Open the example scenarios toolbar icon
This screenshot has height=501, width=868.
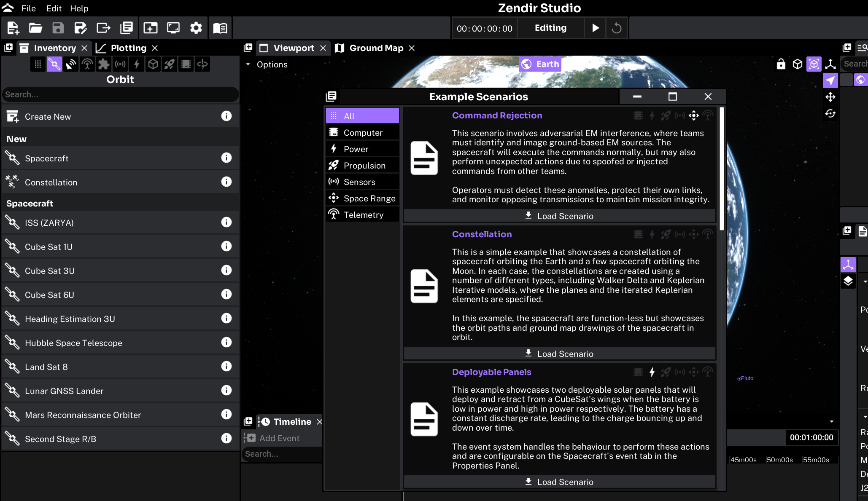tap(127, 28)
